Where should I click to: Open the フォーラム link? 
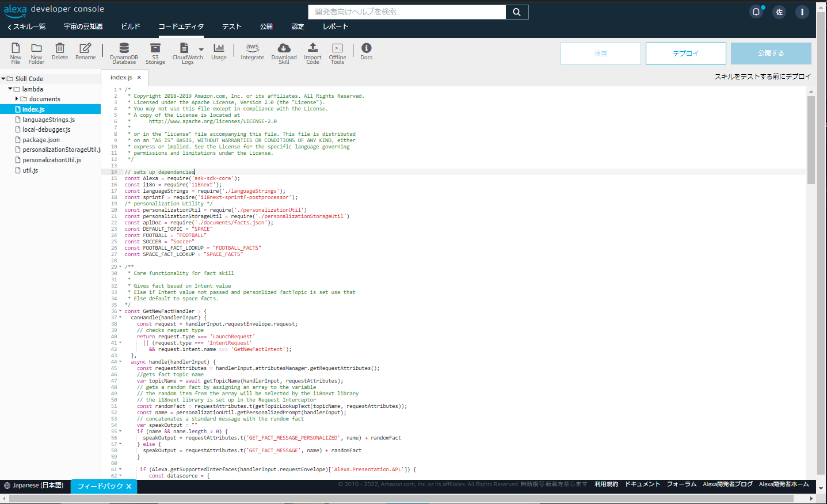point(681,484)
